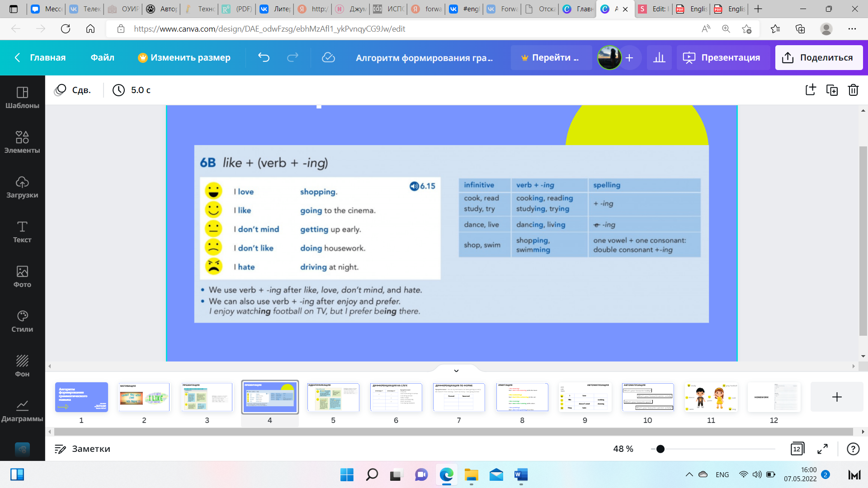Open the Шаблоны templates panel
Viewport: 868px width, 488px height.
[x=22, y=97]
